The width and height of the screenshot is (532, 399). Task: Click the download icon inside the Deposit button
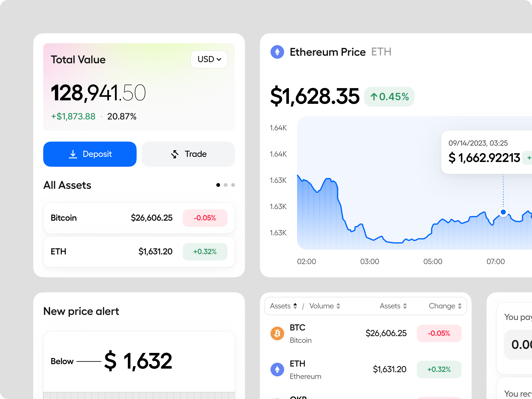73,154
